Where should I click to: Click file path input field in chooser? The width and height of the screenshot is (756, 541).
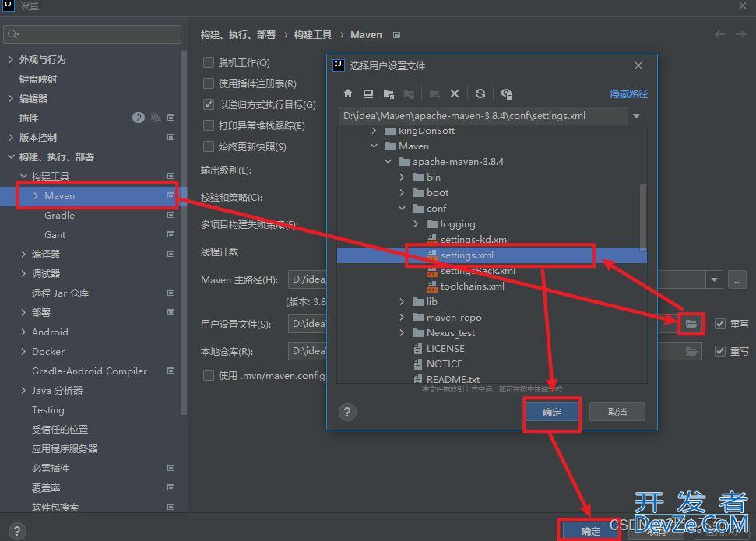pyautogui.click(x=483, y=116)
